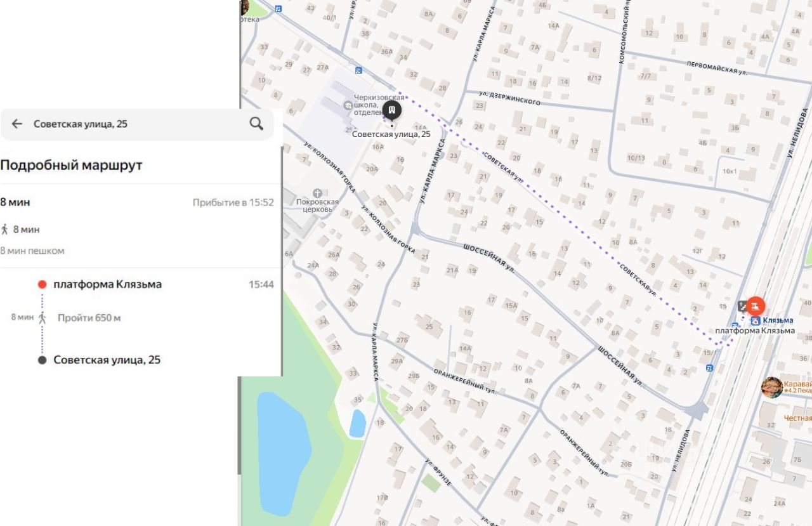The image size is (812, 526).
Task: Click house number 10/13 on the map
Action: (636, 157)
